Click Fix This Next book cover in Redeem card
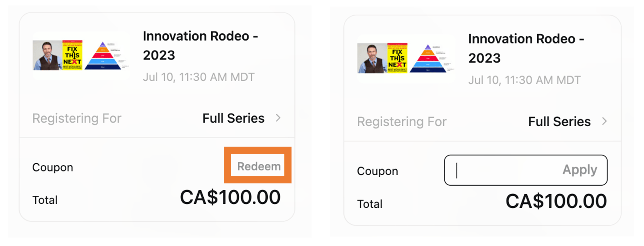The width and height of the screenshot is (644, 246). pos(72,55)
